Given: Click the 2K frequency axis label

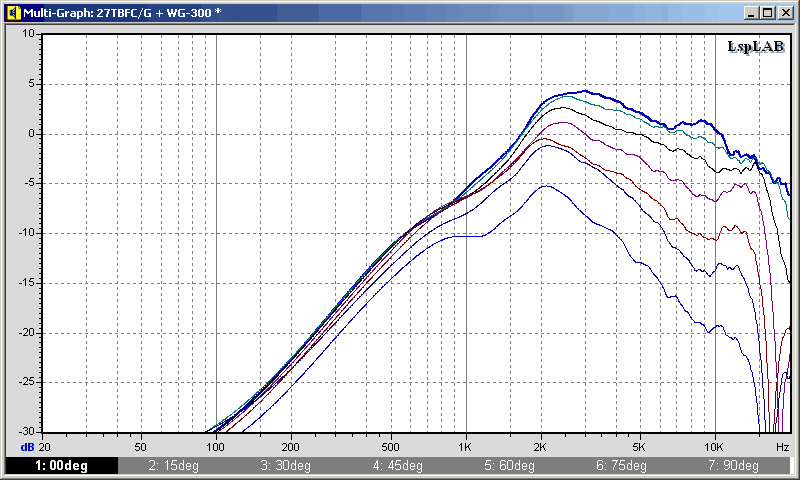Looking at the screenshot, I should tap(540, 447).
